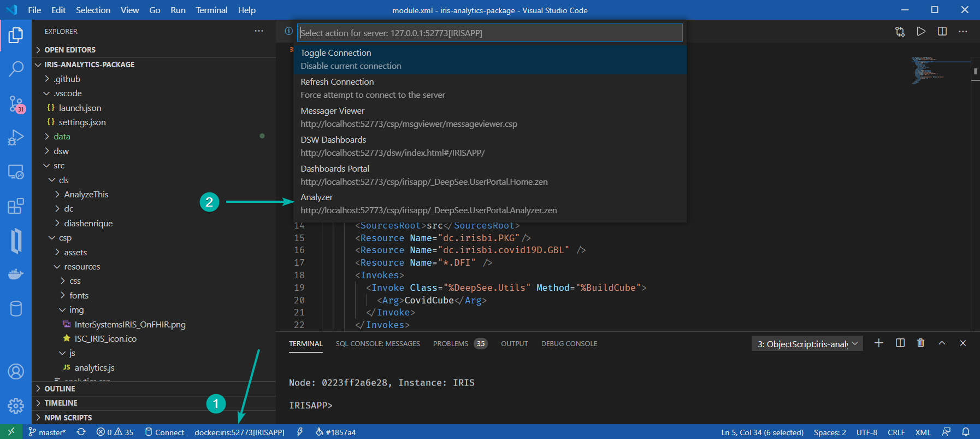The width and height of the screenshot is (980, 439).
Task: Open the Remote Explorer icon
Action: [16, 172]
